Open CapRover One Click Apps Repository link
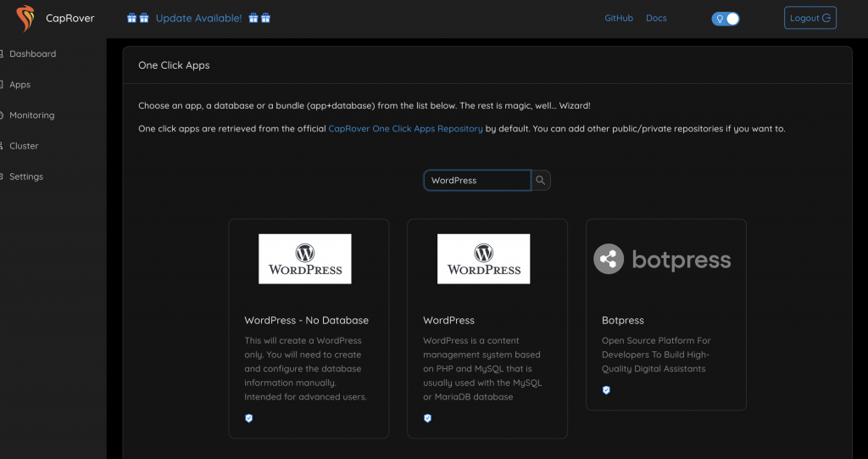 [405, 129]
